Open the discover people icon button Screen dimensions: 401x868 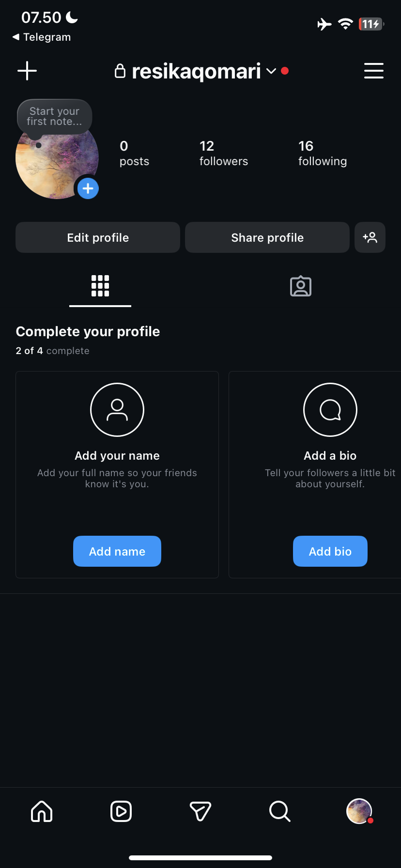tap(370, 237)
